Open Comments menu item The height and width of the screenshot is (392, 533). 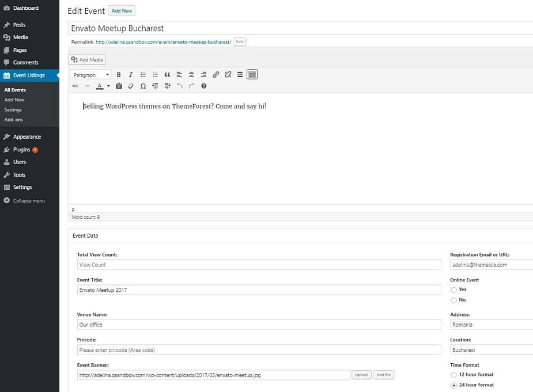[29, 63]
